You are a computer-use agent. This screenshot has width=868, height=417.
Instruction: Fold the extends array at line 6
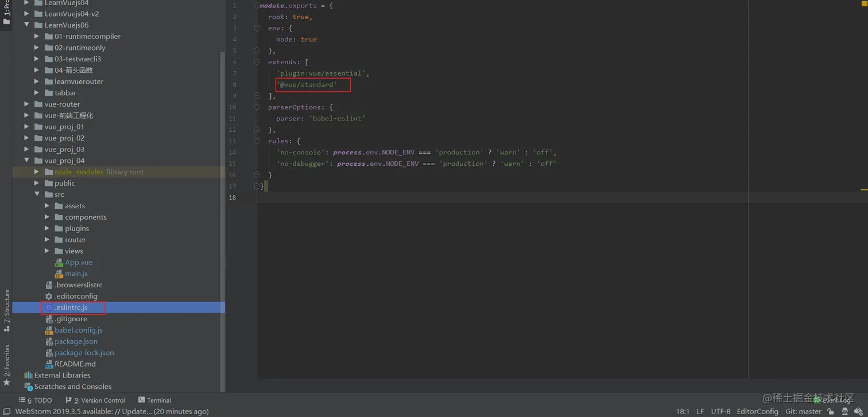pyautogui.click(x=257, y=62)
